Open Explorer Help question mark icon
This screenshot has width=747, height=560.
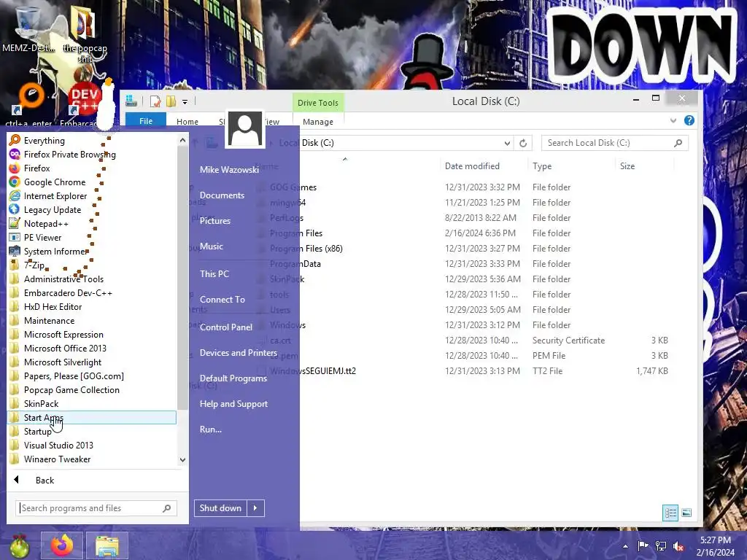pos(689,120)
